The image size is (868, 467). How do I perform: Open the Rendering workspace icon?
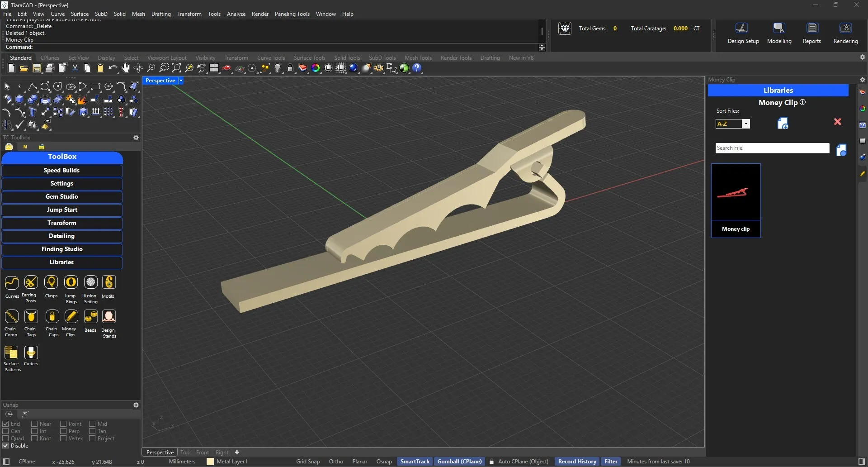(845, 29)
